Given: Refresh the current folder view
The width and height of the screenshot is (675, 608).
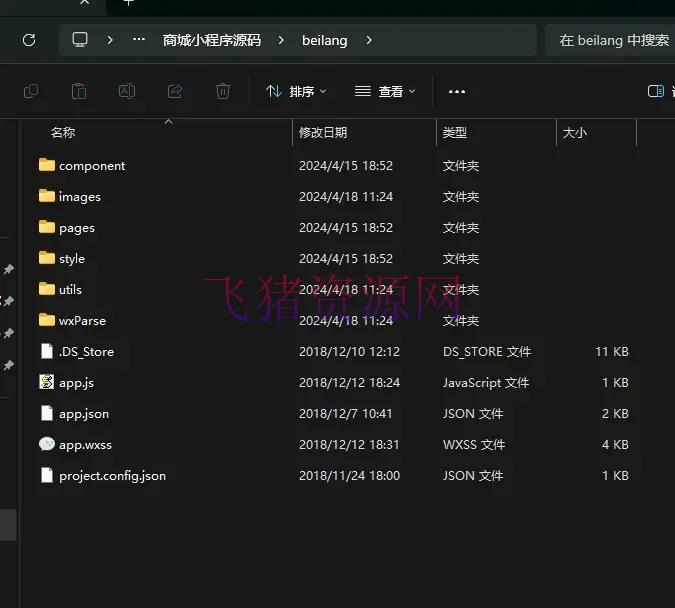Looking at the screenshot, I should 29,40.
